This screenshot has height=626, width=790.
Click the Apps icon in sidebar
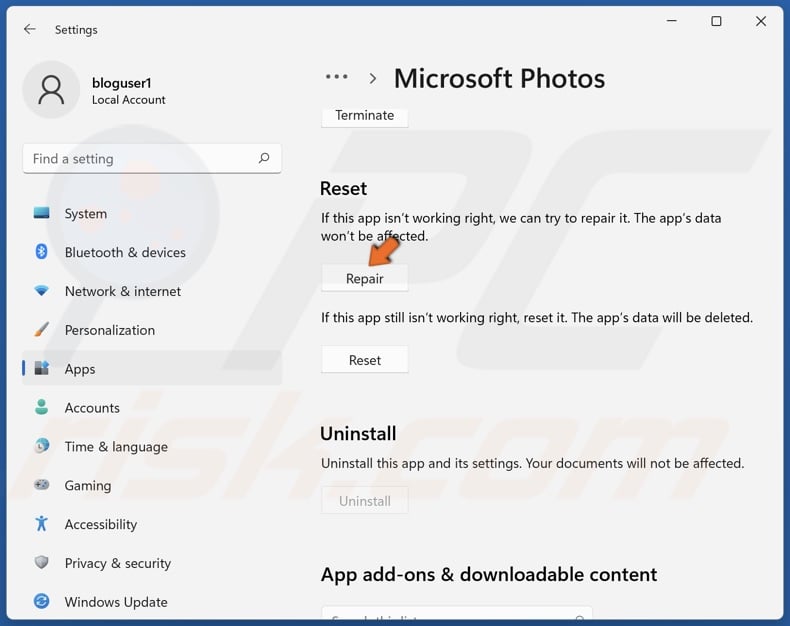coord(41,368)
